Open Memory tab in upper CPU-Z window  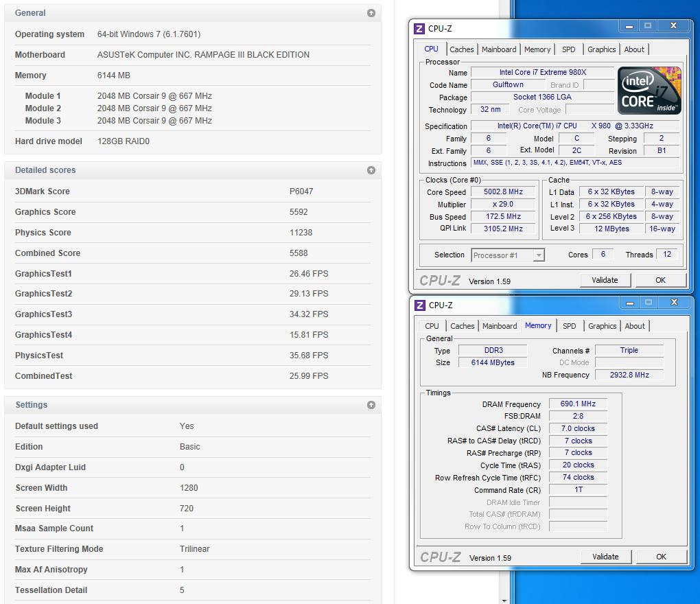pos(537,49)
